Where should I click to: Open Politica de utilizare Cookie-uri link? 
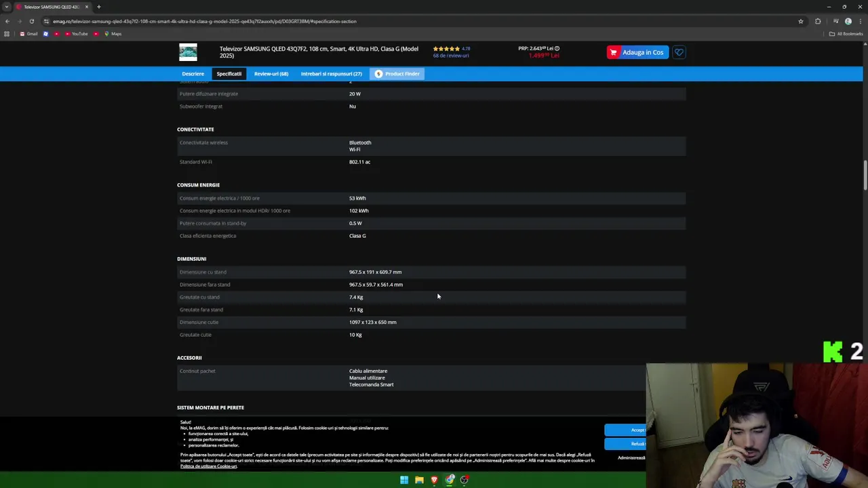click(208, 466)
